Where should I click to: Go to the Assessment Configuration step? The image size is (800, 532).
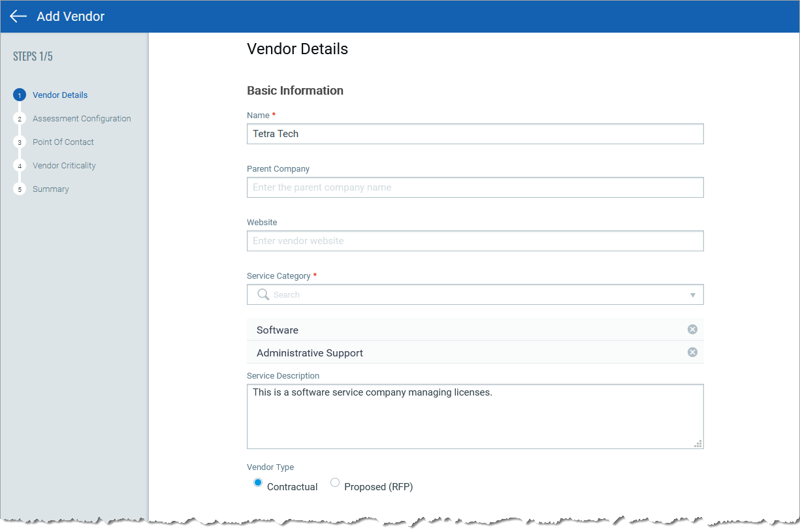click(81, 118)
